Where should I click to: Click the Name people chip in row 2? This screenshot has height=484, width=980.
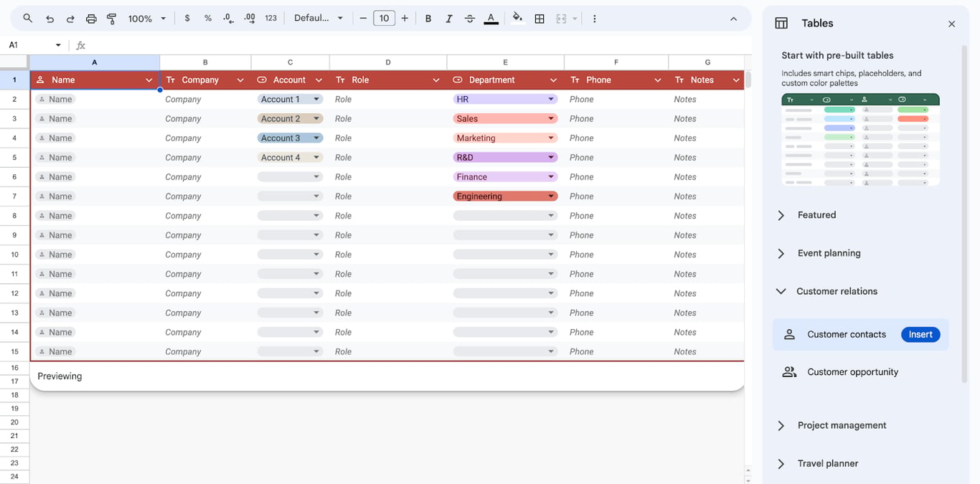click(x=55, y=100)
